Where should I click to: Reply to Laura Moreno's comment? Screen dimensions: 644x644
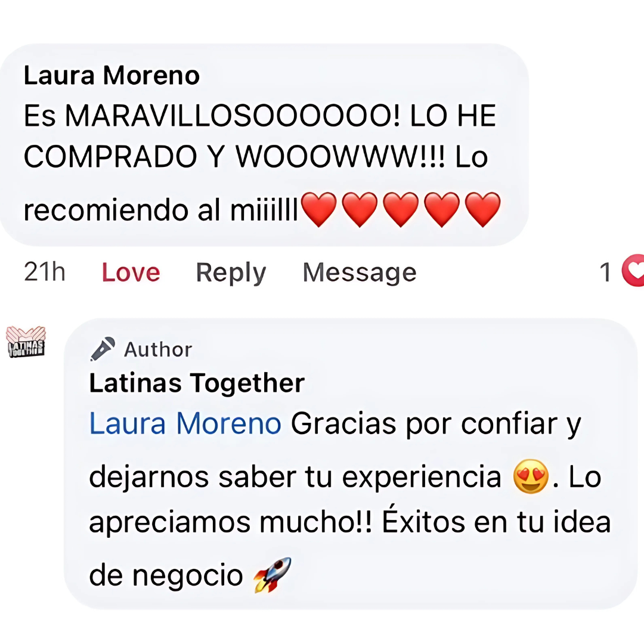231,273
